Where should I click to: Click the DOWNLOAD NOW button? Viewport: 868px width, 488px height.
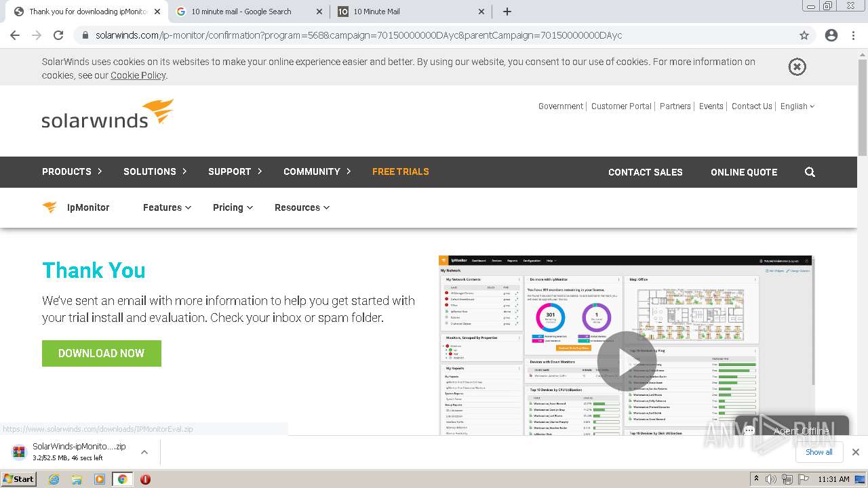pyautogui.click(x=102, y=353)
